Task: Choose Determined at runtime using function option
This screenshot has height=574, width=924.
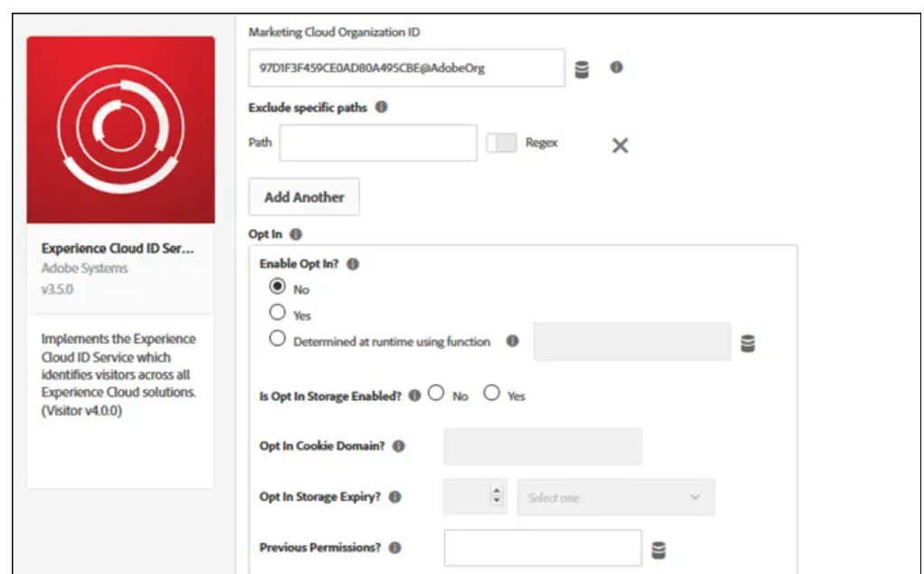Action: (277, 339)
